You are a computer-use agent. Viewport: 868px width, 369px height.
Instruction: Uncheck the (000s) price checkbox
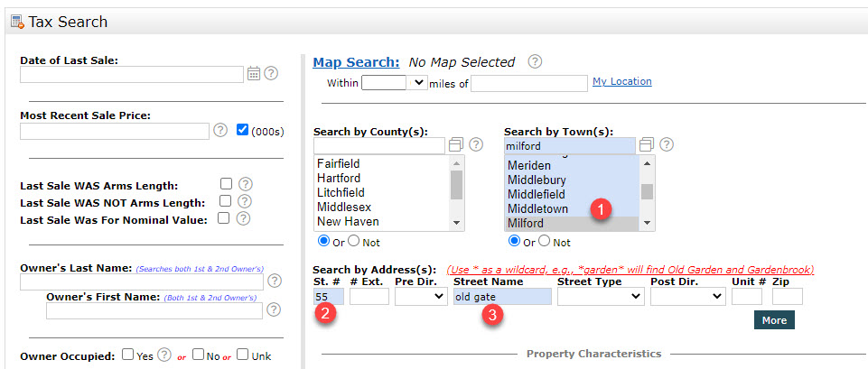(242, 131)
